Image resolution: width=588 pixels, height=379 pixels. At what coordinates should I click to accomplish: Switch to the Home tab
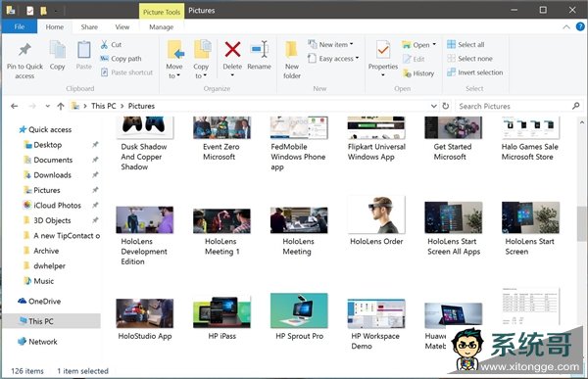[54, 27]
